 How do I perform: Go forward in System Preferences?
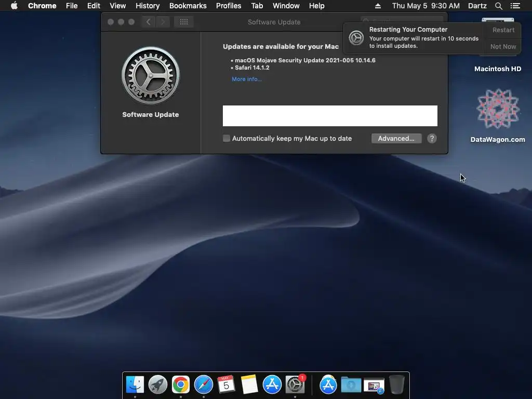click(163, 22)
